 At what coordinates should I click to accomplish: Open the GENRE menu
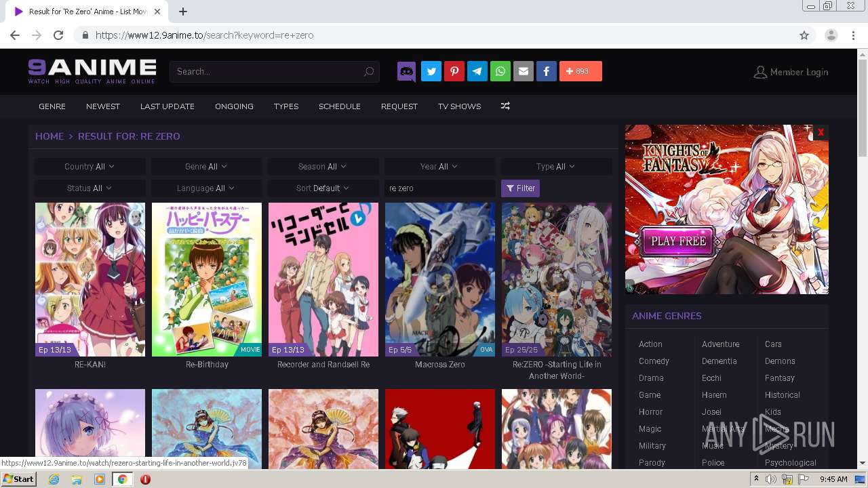pos(52,106)
